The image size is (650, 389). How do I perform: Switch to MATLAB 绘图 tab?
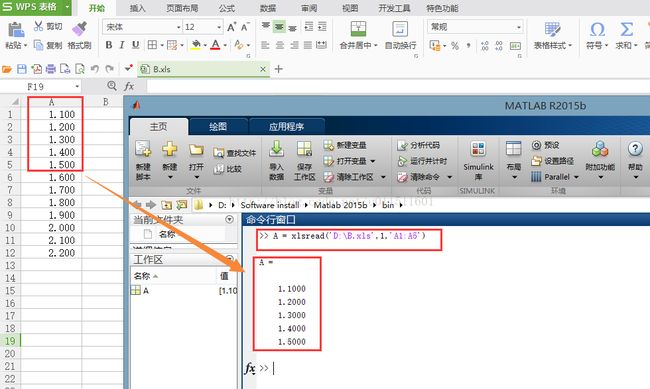click(218, 126)
